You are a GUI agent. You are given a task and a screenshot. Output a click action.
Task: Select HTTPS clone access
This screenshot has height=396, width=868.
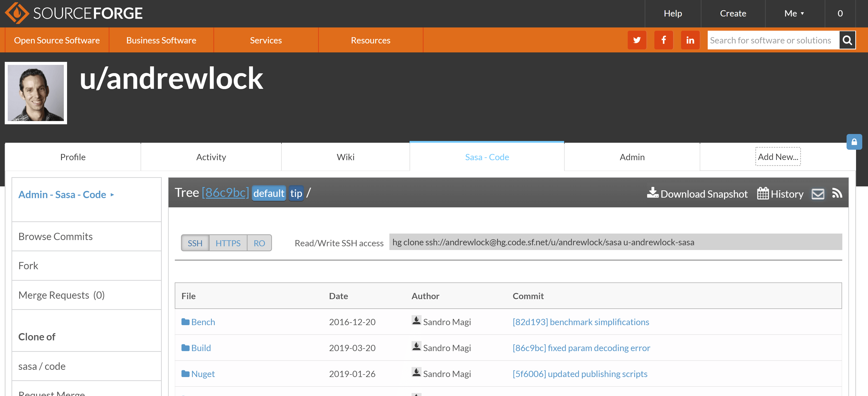228,243
